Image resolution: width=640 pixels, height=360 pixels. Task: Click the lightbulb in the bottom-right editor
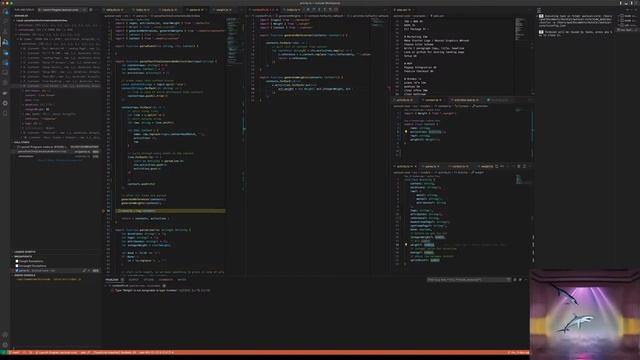point(406,244)
